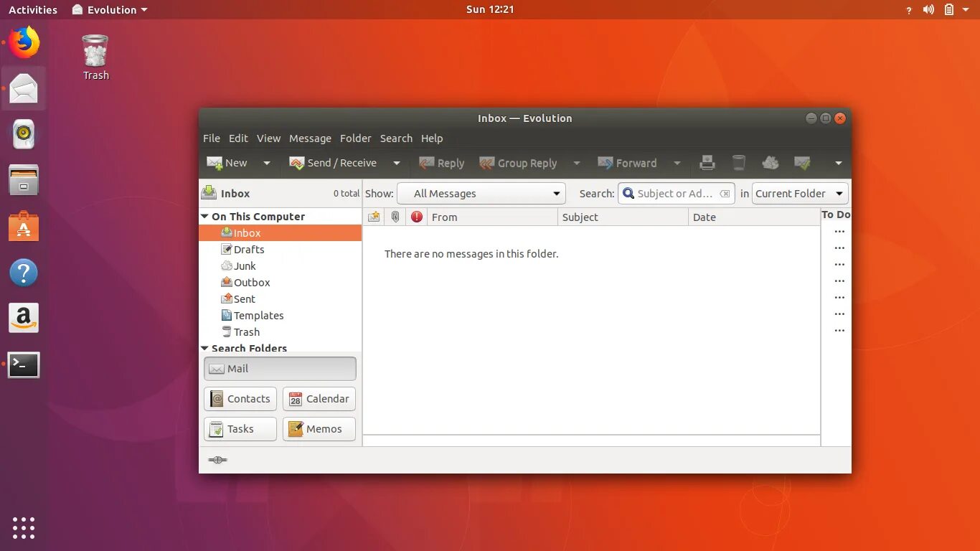Switch to the Contacts view
This screenshot has width=980, height=551.
pos(240,399)
